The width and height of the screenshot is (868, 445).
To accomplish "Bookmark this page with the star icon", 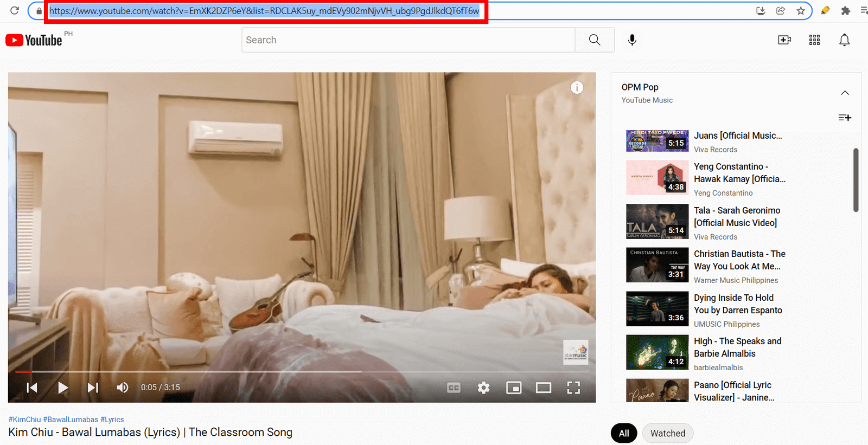I will click(801, 11).
